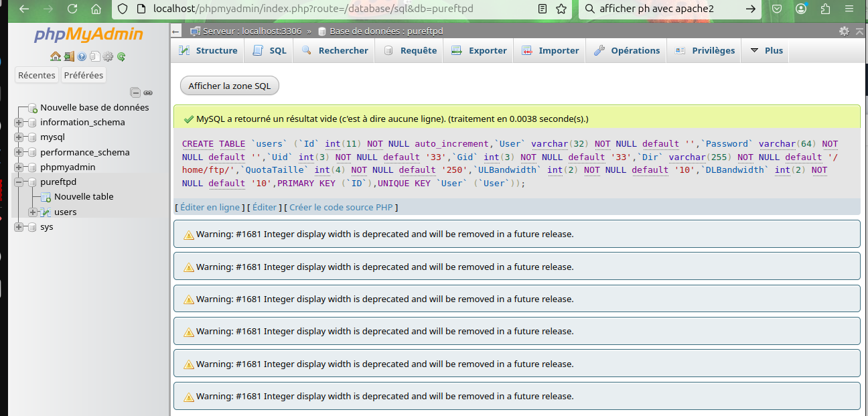Image resolution: width=868 pixels, height=416 pixels.
Task: Select Nouvelle base de données in tree
Action: click(x=94, y=108)
